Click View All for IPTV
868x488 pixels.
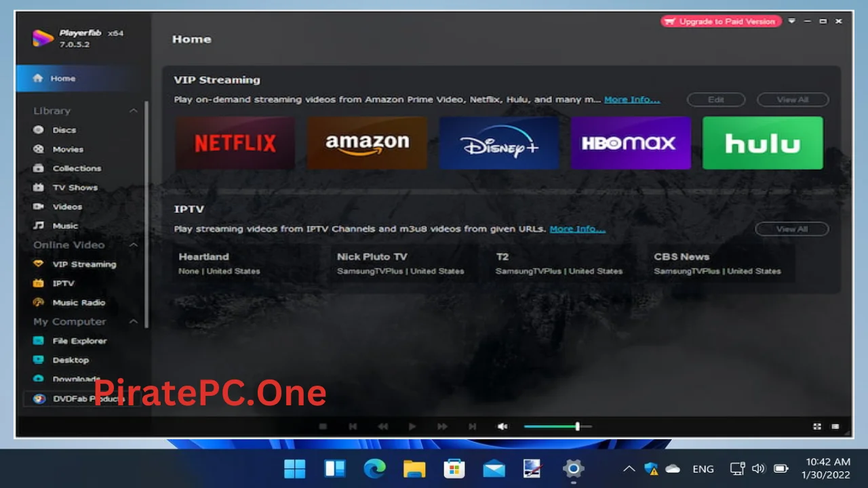coord(792,229)
